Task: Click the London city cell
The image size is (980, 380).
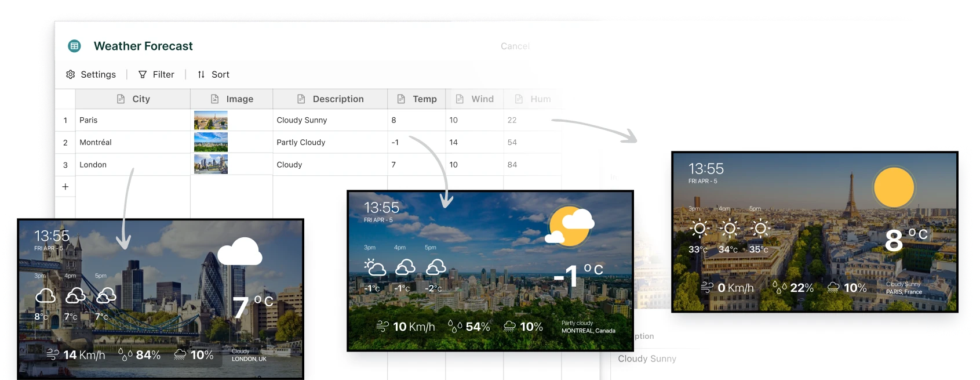Action: pos(133,165)
